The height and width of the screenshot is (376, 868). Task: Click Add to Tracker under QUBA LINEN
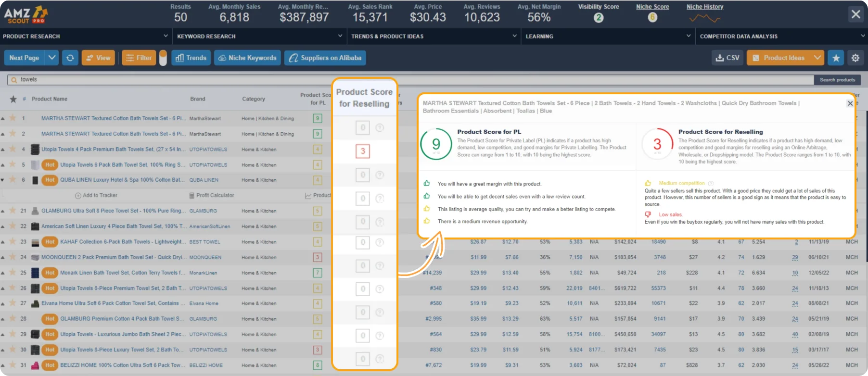(x=96, y=195)
